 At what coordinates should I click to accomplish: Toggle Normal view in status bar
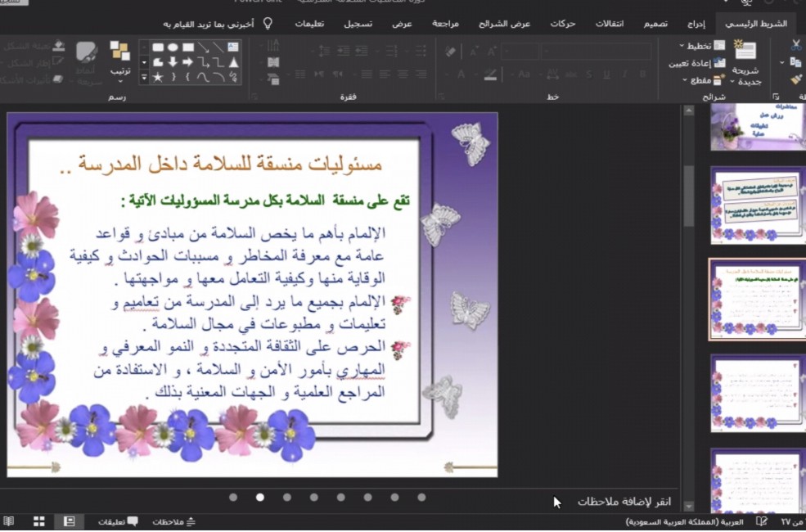tap(69, 521)
